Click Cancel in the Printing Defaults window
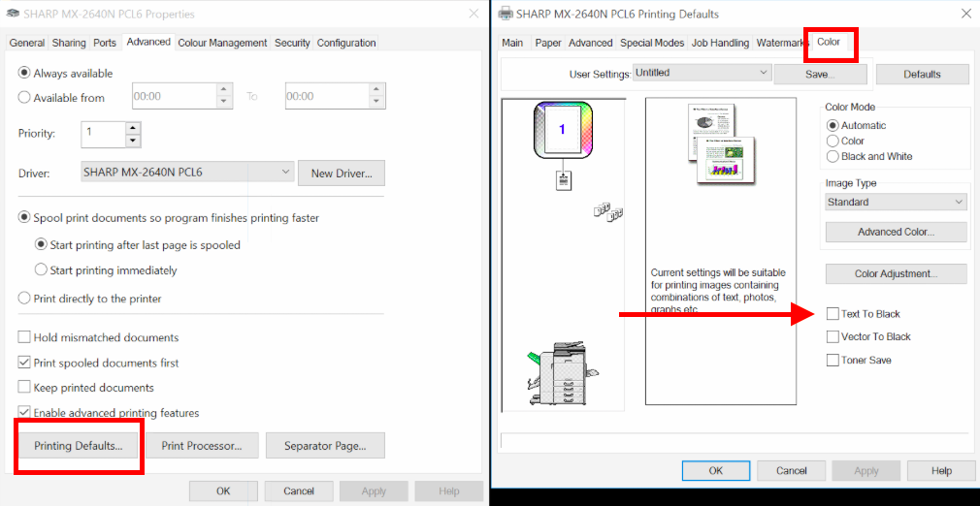The image size is (980, 506). click(791, 470)
